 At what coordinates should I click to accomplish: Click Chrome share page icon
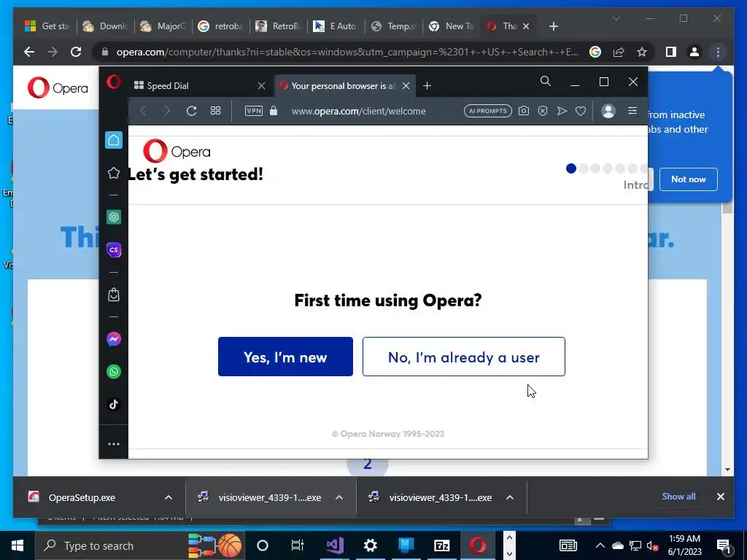coord(619,52)
